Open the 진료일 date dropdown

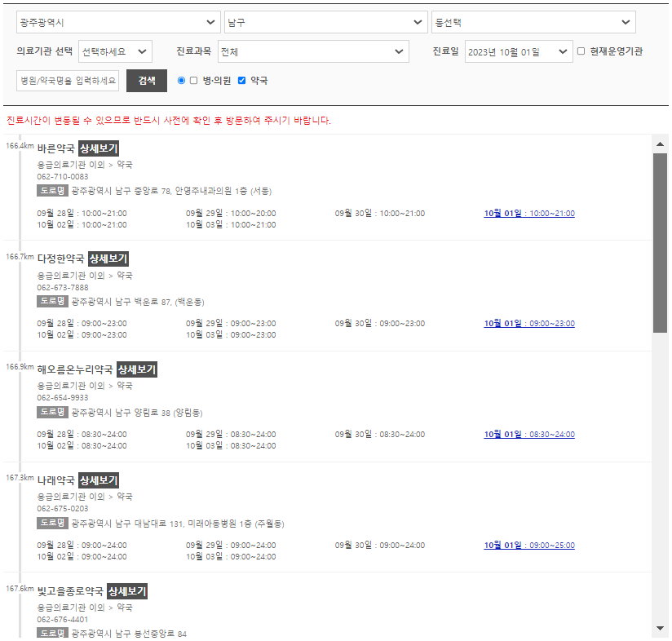click(519, 52)
